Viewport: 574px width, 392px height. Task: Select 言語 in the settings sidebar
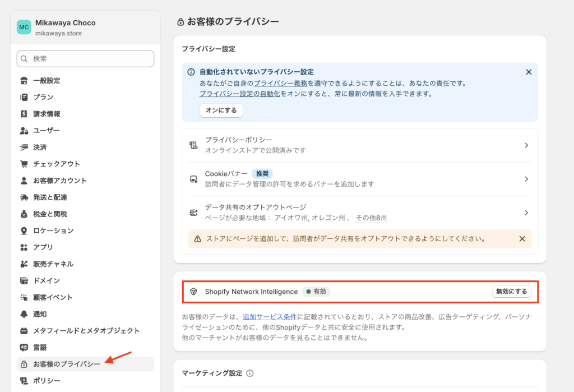click(40, 348)
